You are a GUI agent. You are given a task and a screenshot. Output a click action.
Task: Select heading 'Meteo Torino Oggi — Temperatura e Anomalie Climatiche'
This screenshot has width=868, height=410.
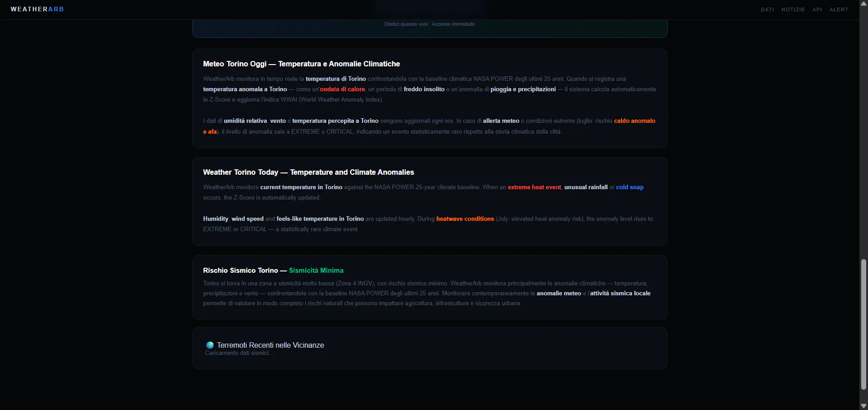coord(302,64)
